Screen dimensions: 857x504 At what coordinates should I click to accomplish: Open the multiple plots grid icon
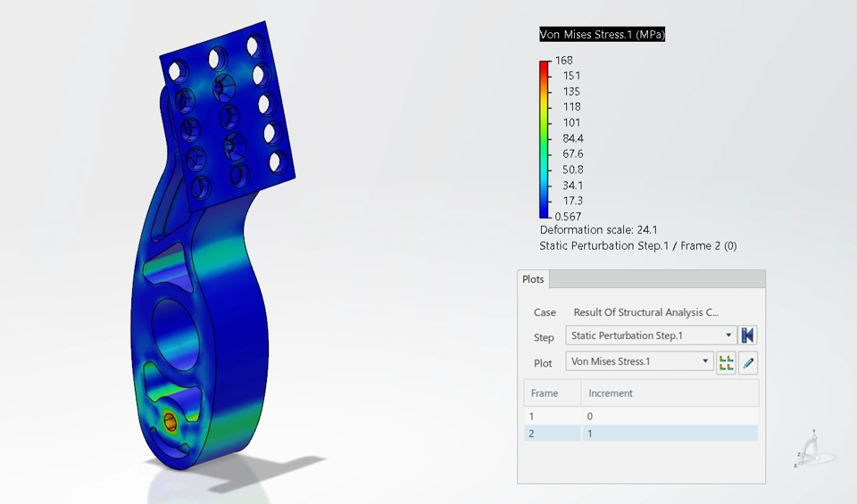pyautogui.click(x=726, y=362)
